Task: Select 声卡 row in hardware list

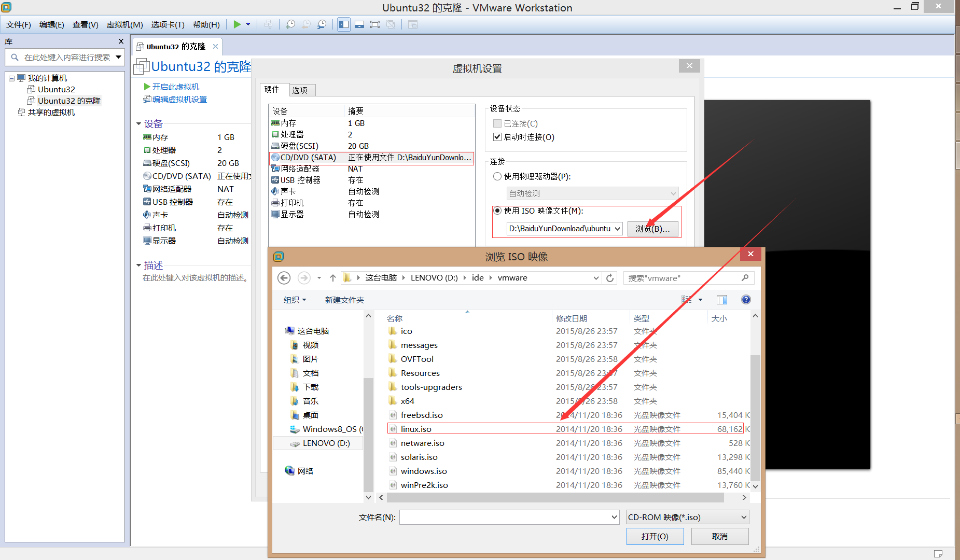Action: click(x=371, y=191)
